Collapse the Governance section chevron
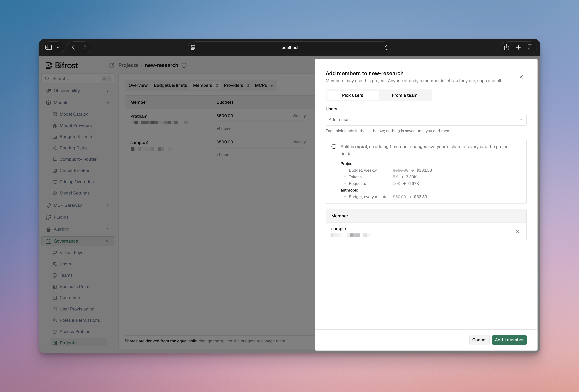This screenshot has width=579, height=392. [108, 241]
